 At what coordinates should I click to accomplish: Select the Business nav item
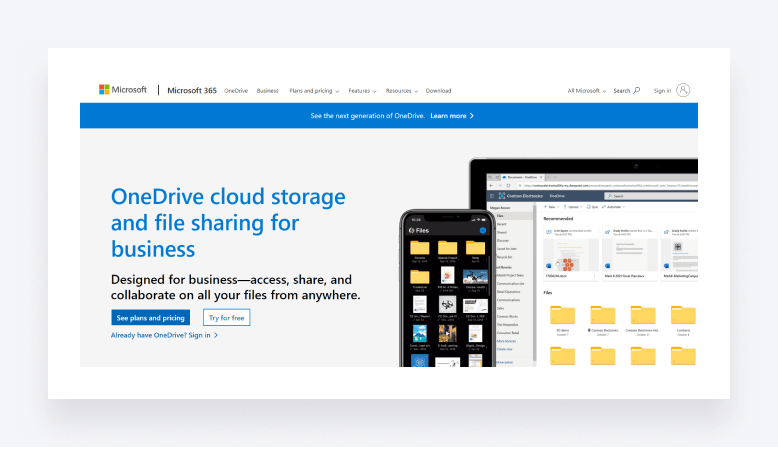point(267,91)
